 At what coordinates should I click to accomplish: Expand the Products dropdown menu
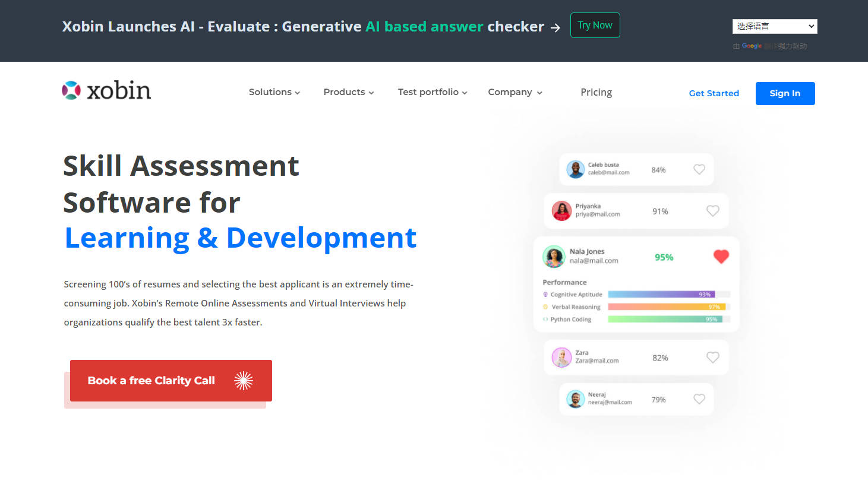coord(348,92)
